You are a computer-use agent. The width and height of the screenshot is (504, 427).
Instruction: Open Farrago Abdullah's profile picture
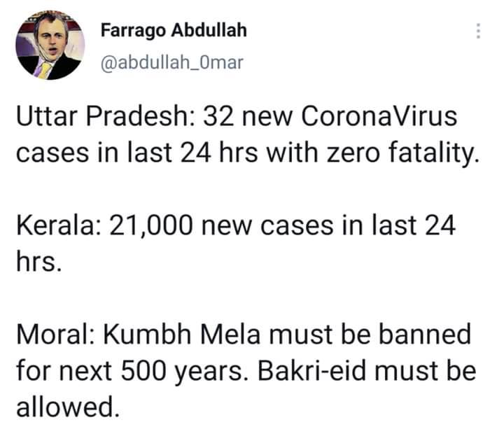[x=50, y=45]
